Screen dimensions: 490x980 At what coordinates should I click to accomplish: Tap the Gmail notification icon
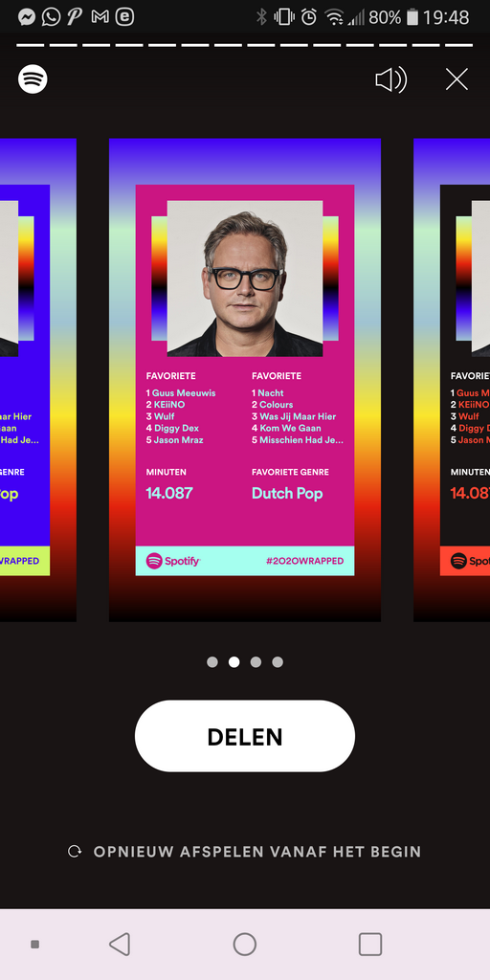(x=100, y=17)
